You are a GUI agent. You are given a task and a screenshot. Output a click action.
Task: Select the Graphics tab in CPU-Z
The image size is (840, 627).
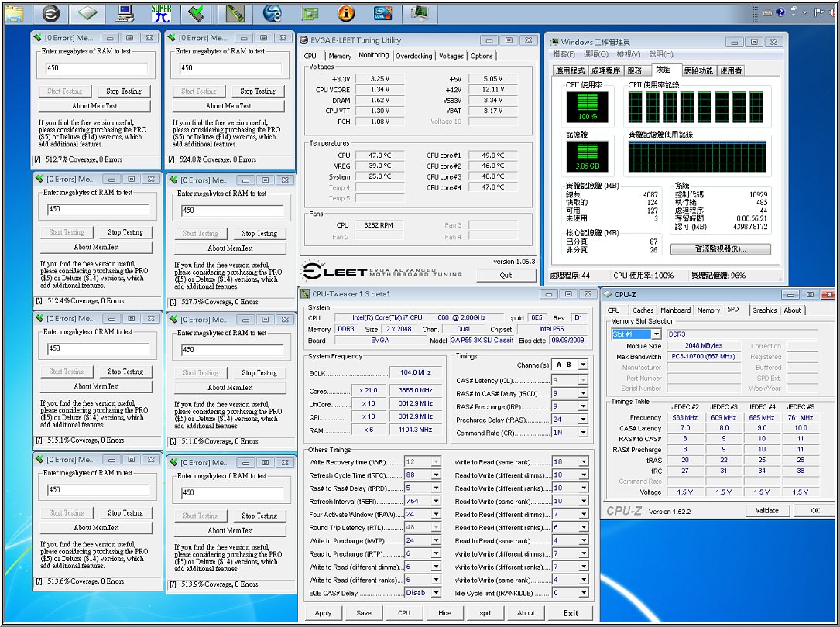[764, 310]
